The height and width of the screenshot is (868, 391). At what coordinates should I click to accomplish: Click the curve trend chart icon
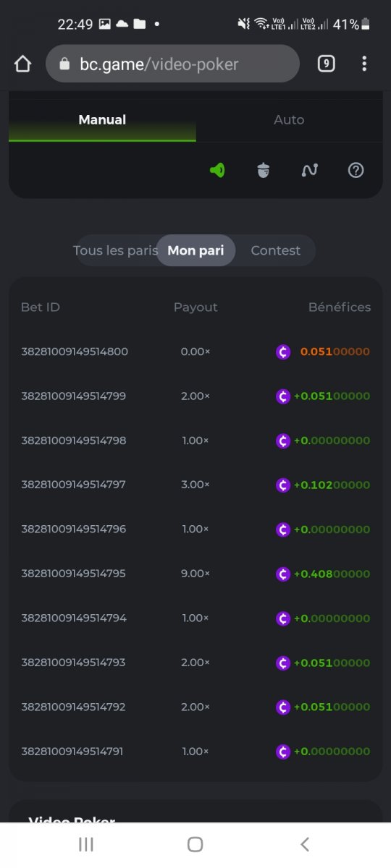pos(310,170)
